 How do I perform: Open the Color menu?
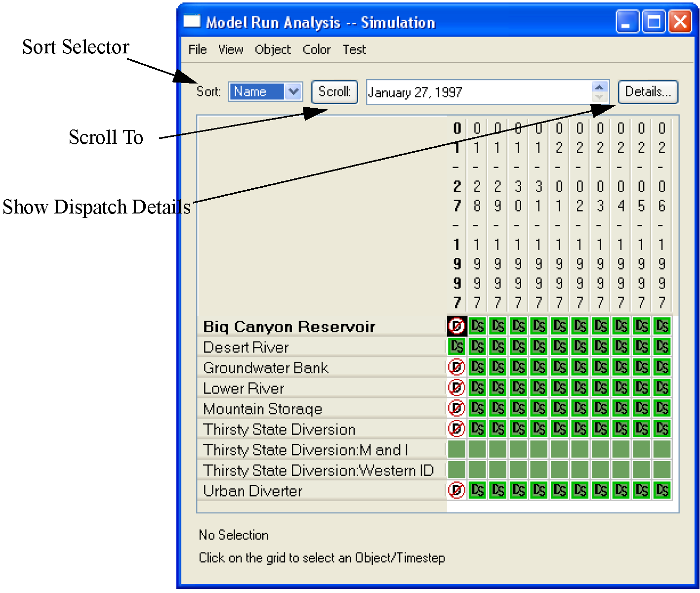316,49
